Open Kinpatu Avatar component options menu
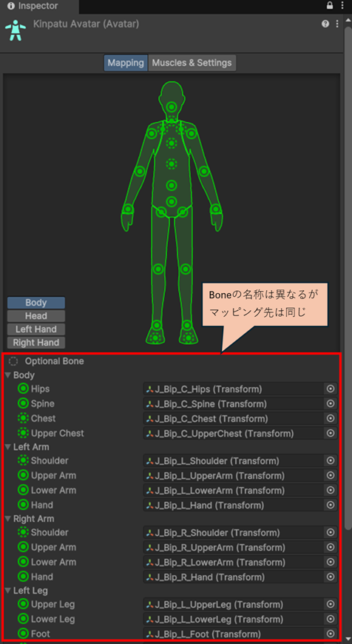The image size is (352, 644). tap(337, 24)
